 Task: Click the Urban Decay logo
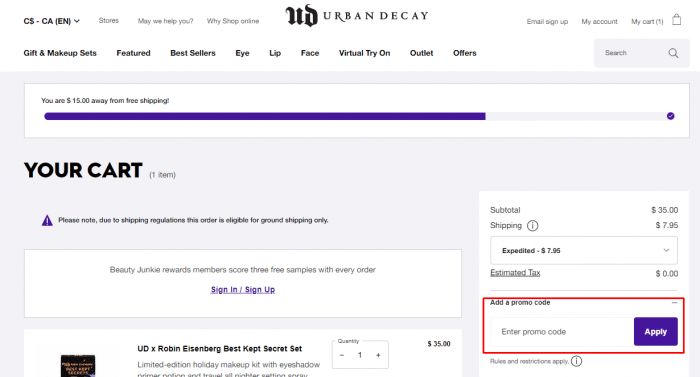[357, 16]
